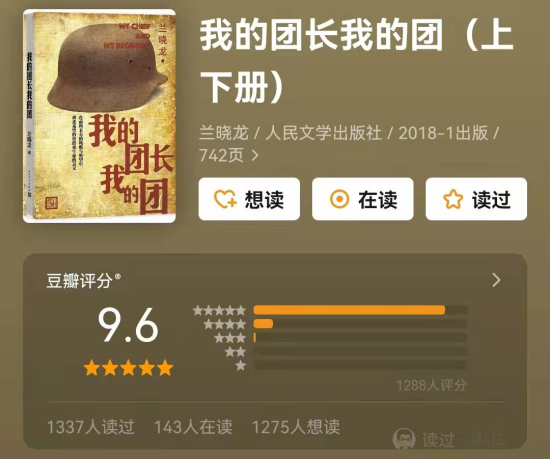Click the circle-dot icon on 在读

(339, 199)
